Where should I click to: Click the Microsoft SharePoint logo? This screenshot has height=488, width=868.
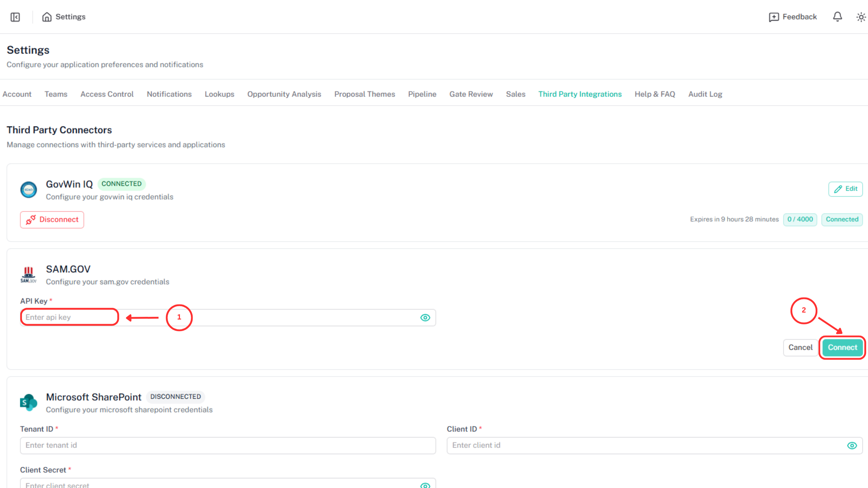point(29,402)
